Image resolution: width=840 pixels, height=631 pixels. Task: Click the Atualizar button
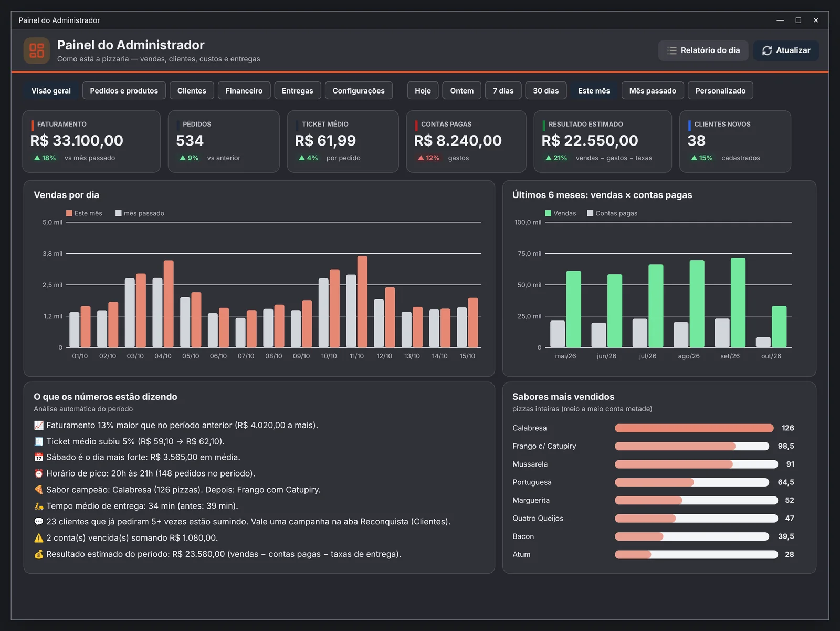tap(786, 50)
